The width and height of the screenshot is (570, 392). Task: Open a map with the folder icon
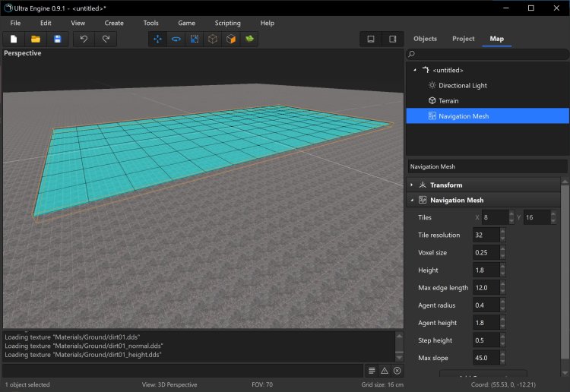35,39
